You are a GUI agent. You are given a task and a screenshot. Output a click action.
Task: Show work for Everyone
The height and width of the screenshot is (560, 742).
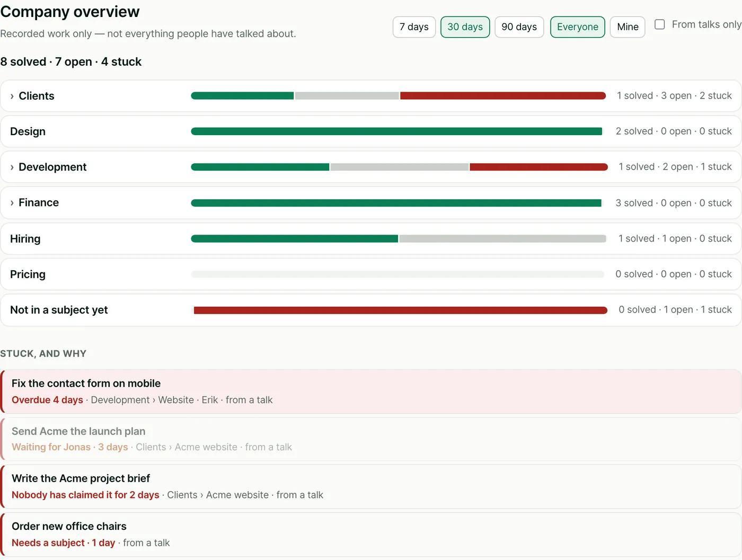point(577,27)
